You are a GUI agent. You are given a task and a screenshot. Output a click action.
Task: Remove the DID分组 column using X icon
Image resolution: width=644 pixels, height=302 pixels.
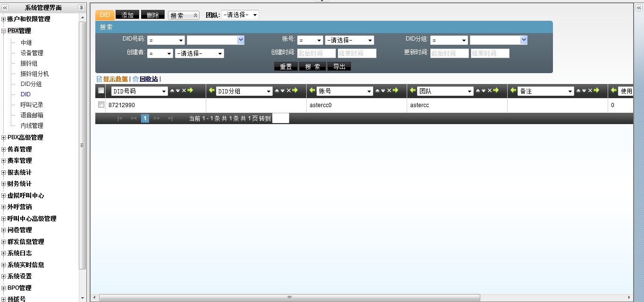[289, 91]
